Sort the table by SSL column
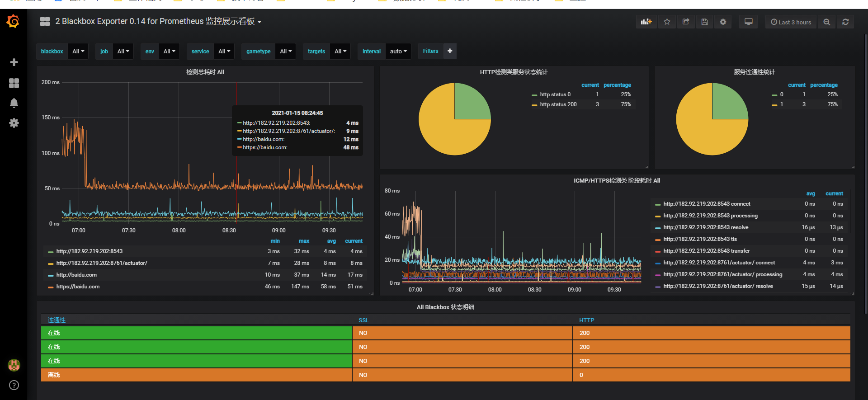The image size is (868, 400). click(x=363, y=320)
